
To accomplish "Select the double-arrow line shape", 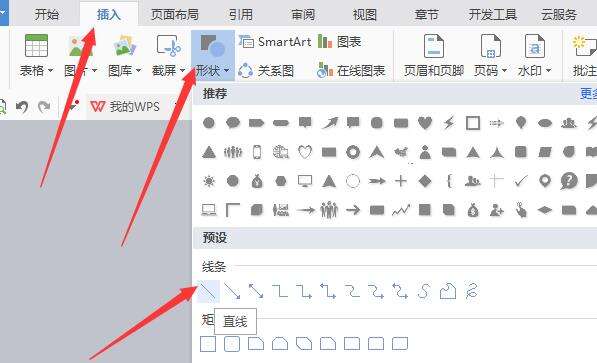I will click(x=256, y=291).
